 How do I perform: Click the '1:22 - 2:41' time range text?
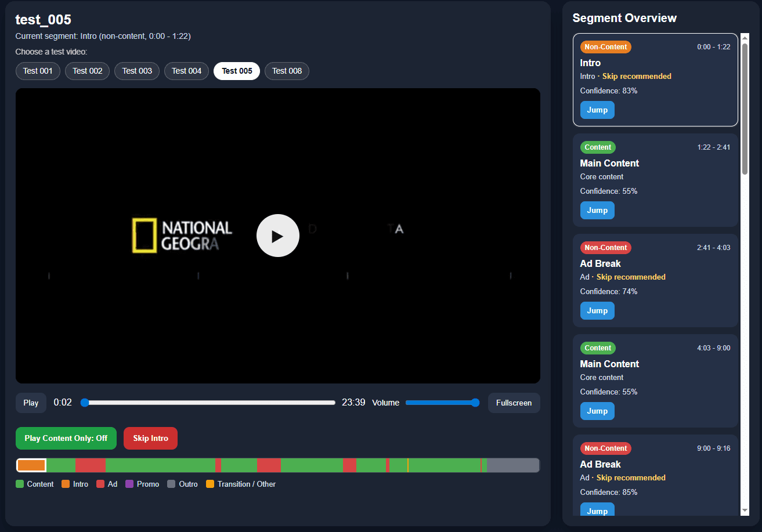714,147
